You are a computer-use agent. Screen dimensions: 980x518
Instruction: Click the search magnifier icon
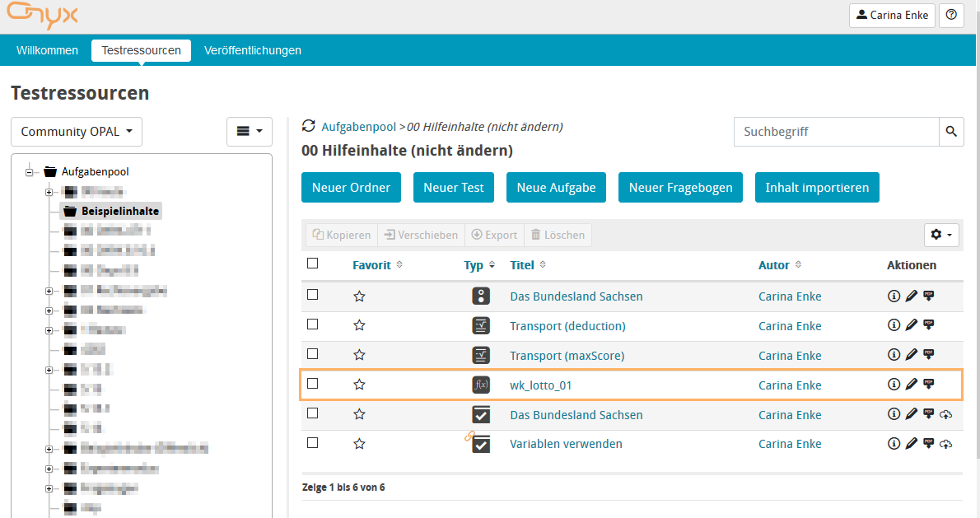[x=951, y=132]
